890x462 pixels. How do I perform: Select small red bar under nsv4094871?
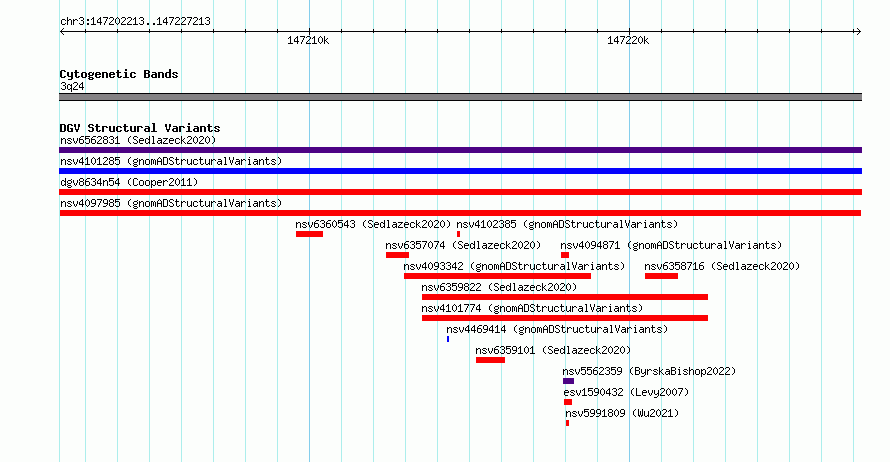[565, 255]
